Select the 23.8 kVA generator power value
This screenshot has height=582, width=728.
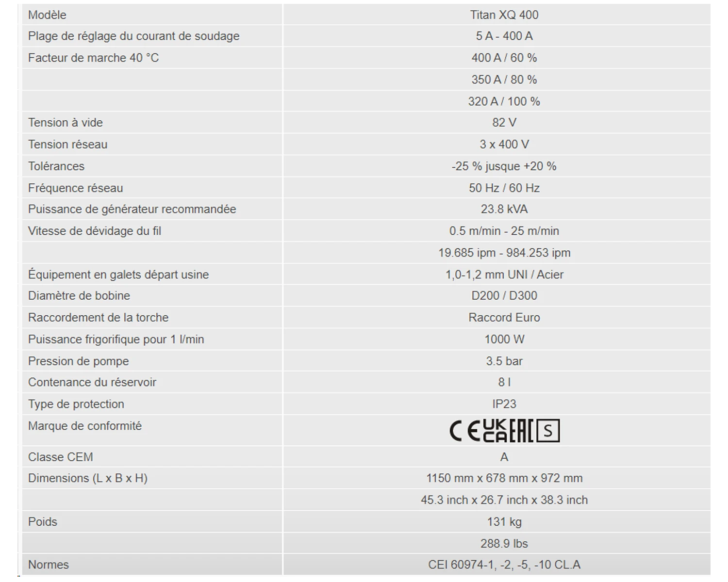click(x=504, y=210)
